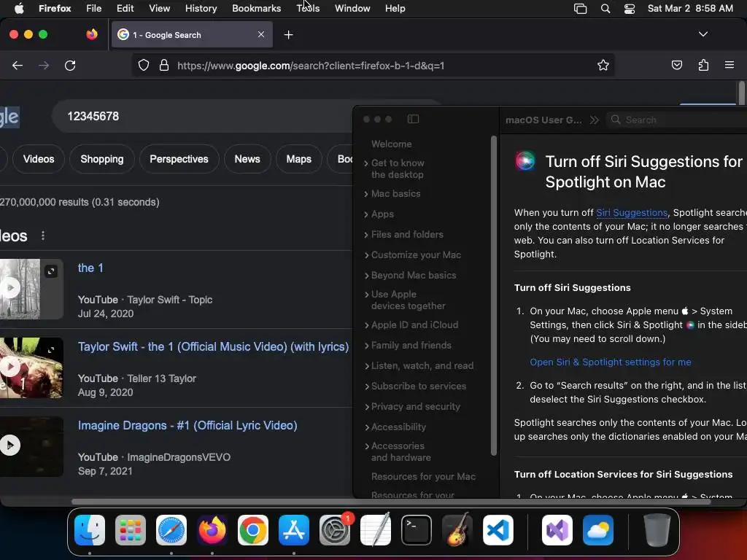Select the Maps filter chip

298,159
